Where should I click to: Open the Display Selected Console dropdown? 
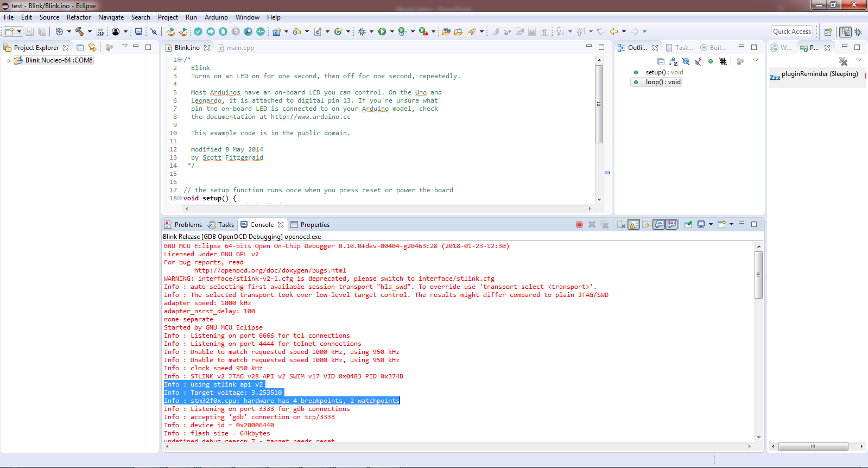(x=711, y=225)
